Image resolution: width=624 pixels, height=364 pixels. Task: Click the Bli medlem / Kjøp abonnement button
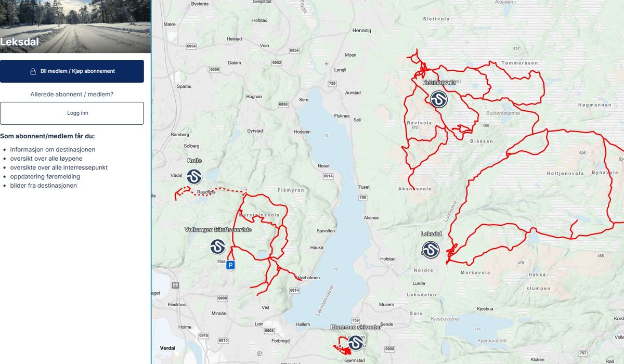72,71
